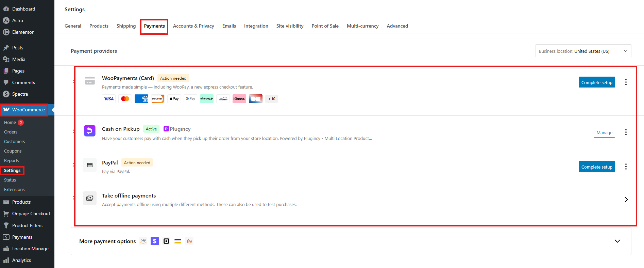The width and height of the screenshot is (644, 268).
Task: Open the Orders submenu link
Action: pyautogui.click(x=11, y=132)
